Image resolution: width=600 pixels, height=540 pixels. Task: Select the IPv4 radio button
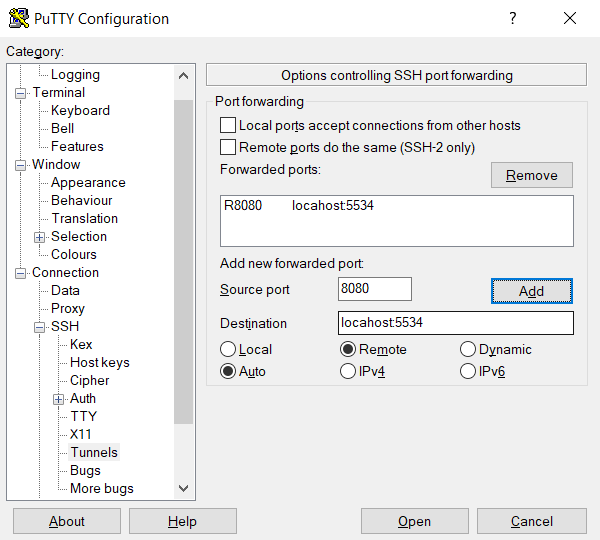pyautogui.click(x=348, y=371)
